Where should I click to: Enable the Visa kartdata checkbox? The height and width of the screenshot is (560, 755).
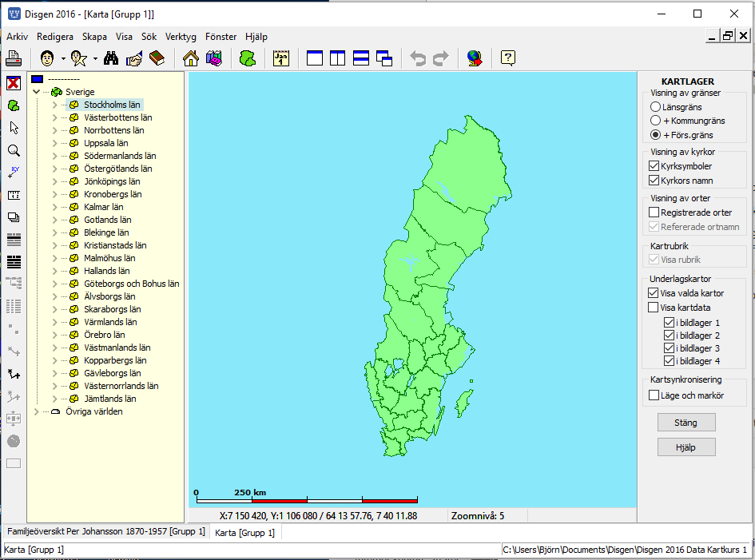[x=654, y=308]
